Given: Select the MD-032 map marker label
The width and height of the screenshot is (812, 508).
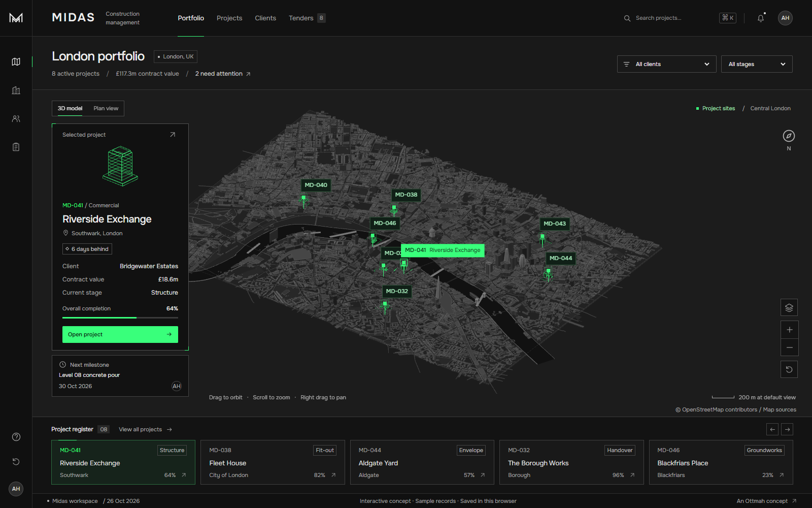Looking at the screenshot, I should point(397,291).
